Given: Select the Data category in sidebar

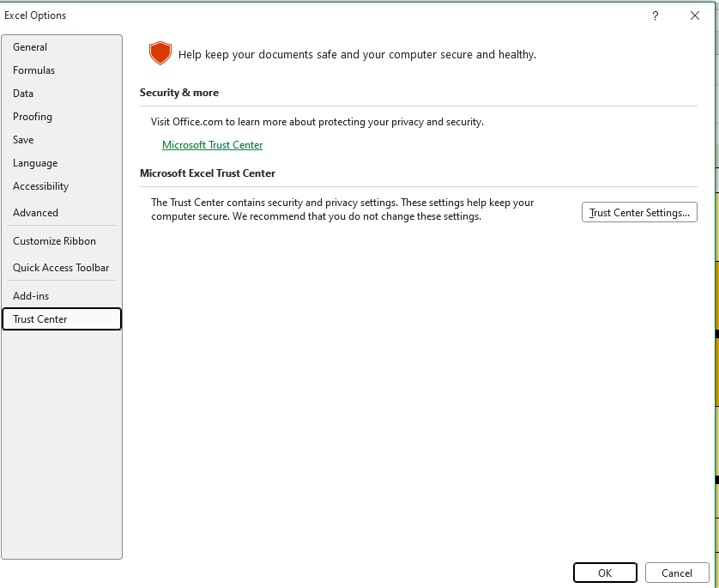Looking at the screenshot, I should pos(23,94).
